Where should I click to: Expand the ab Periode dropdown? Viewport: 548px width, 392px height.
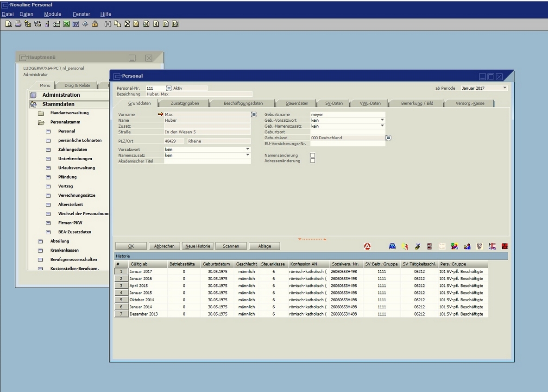pos(504,88)
